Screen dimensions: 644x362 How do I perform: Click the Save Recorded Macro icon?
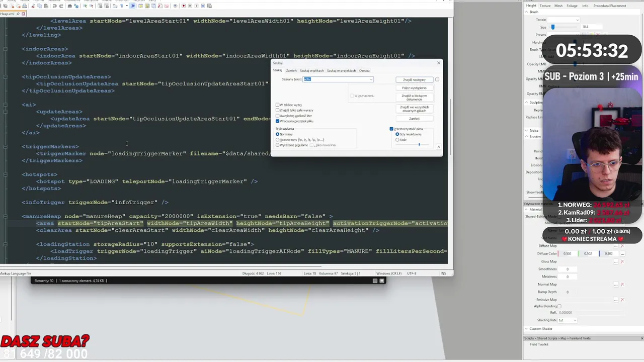tap(209, 6)
